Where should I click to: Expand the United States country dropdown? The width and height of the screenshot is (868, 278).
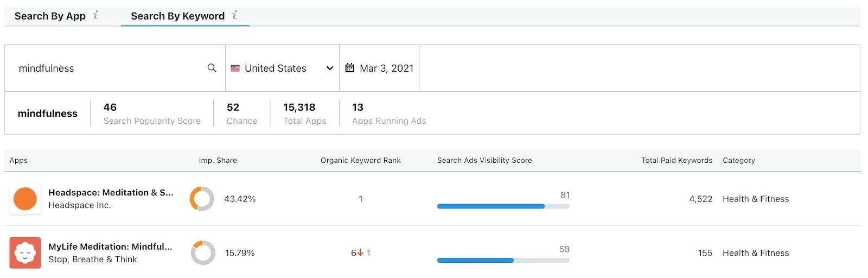click(329, 68)
